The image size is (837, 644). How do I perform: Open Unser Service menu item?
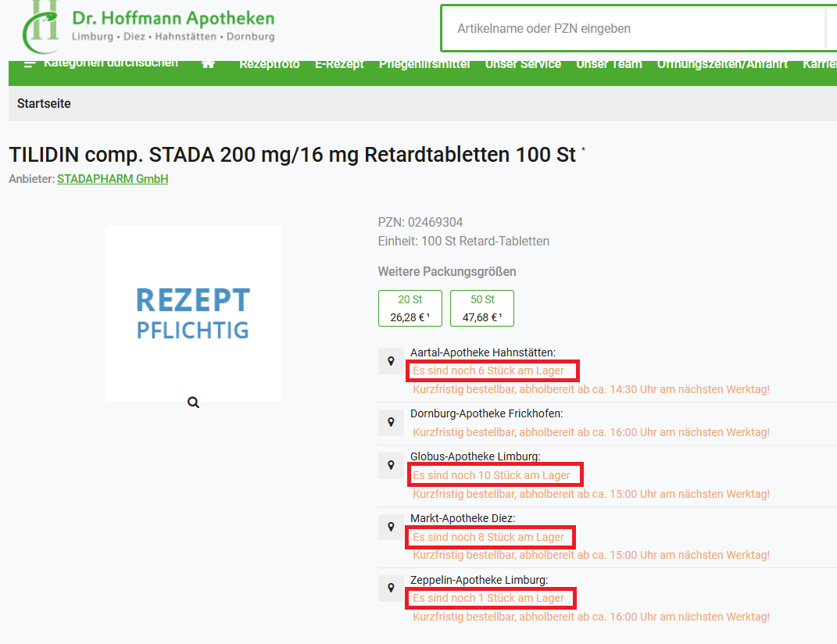(x=523, y=64)
